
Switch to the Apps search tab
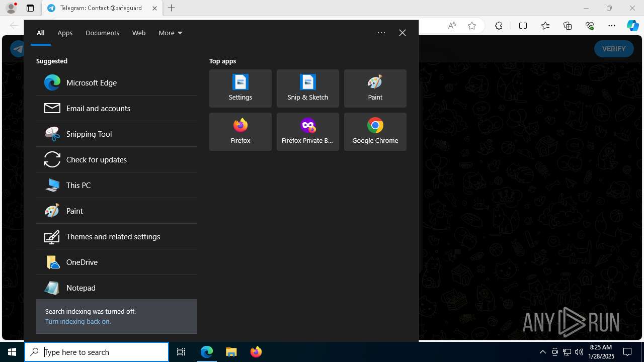(65, 33)
